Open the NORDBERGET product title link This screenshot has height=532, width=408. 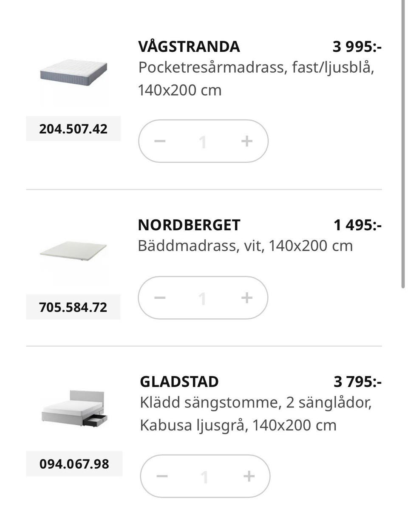tap(189, 225)
